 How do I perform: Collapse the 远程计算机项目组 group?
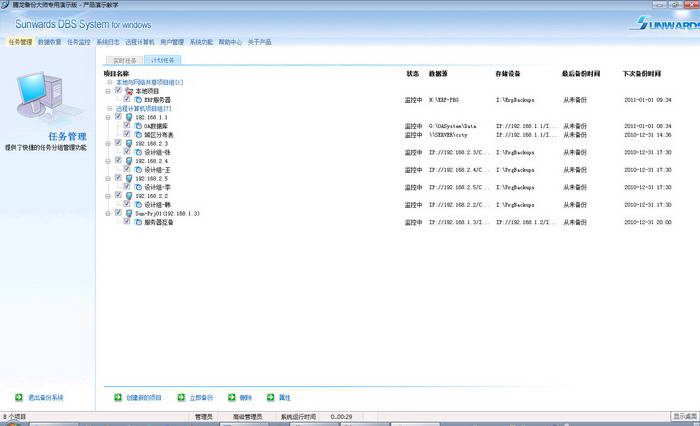[x=110, y=109]
